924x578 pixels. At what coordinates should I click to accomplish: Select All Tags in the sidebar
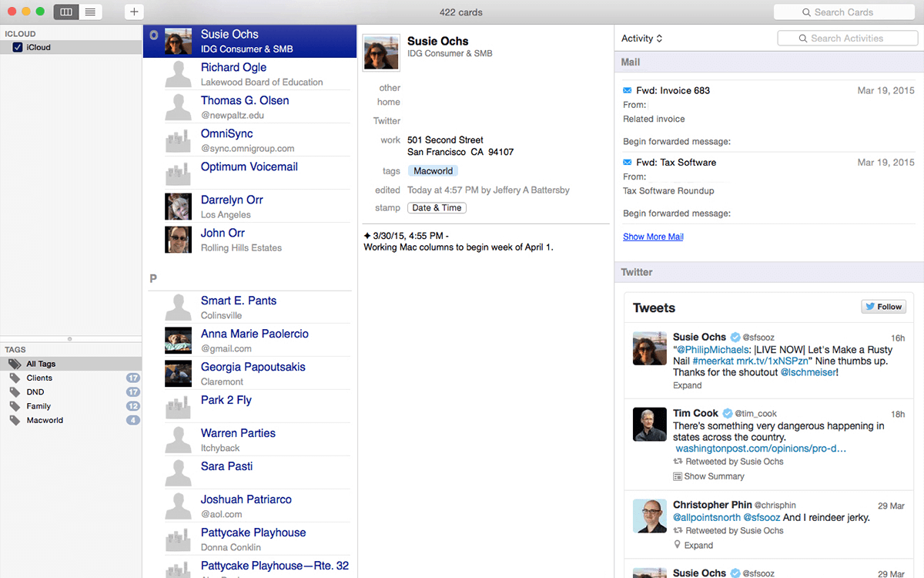(71, 364)
